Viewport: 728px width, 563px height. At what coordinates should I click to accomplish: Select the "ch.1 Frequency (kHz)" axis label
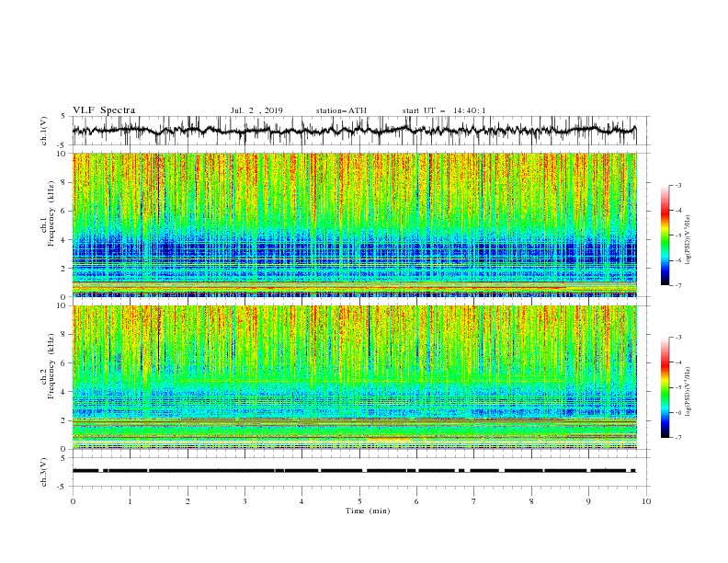click(x=48, y=213)
